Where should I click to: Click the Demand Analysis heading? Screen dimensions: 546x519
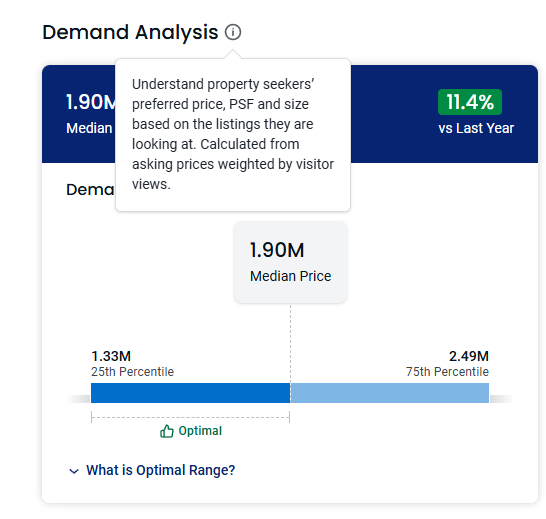[x=130, y=32]
